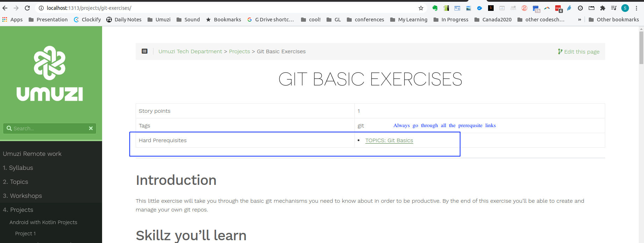Open the Evernote extension icon
This screenshot has width=644, height=243.
[x=435, y=8]
